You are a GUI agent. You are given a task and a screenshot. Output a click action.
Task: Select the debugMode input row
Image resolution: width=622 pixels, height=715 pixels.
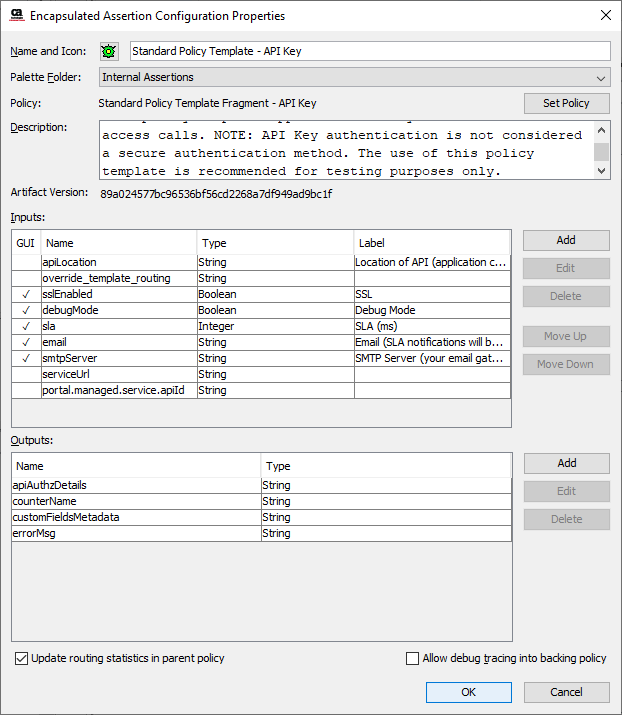coord(118,310)
